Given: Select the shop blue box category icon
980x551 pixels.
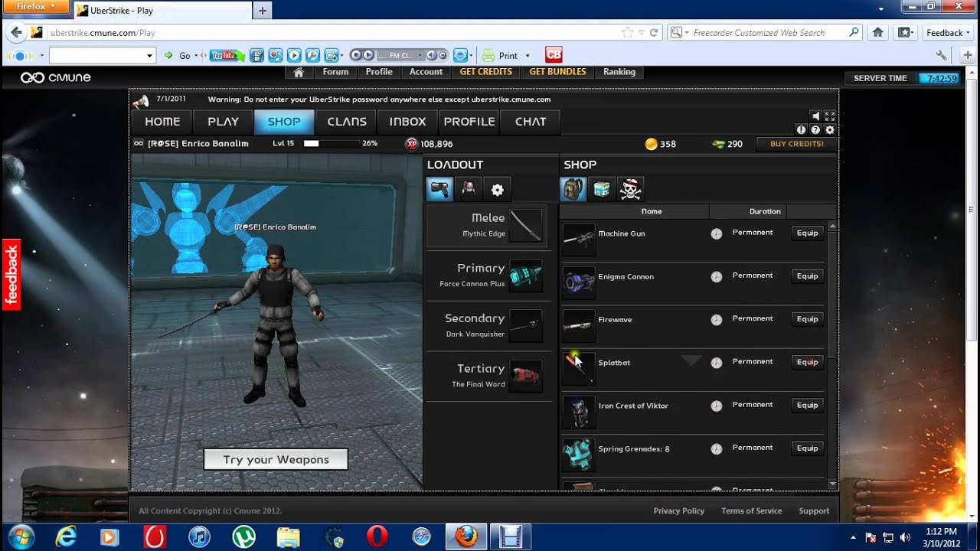Looking at the screenshot, I should pyautogui.click(x=602, y=189).
